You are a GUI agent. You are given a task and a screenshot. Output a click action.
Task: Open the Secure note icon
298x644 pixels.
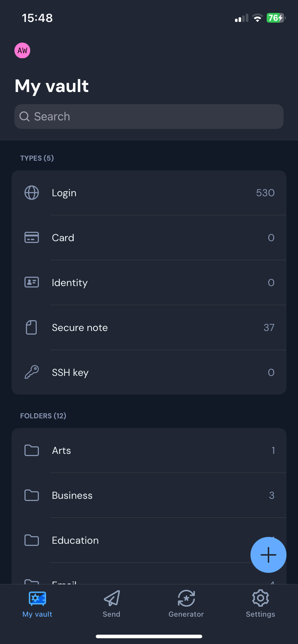tap(32, 327)
